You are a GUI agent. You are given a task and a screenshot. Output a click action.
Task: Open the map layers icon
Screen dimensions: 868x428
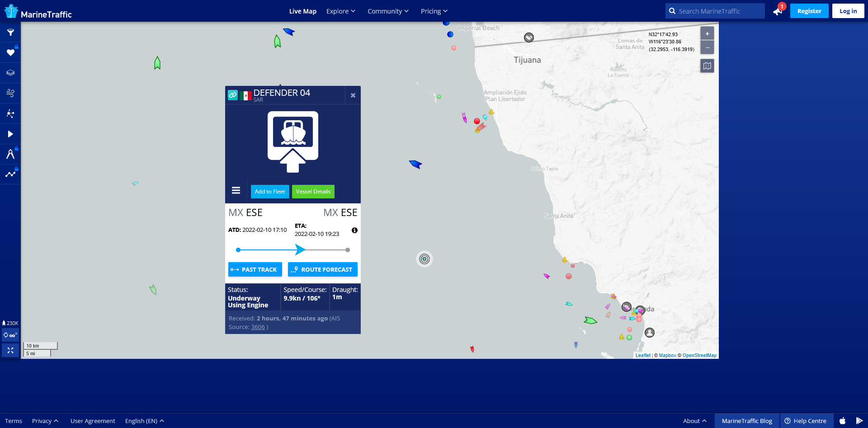coord(10,73)
